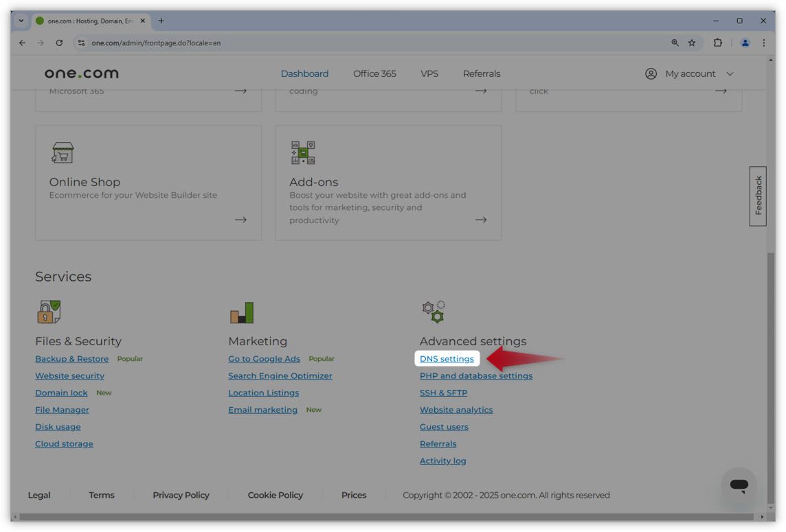Click the Add-ons card arrow
Screen dimensions: 786x532
coord(481,219)
